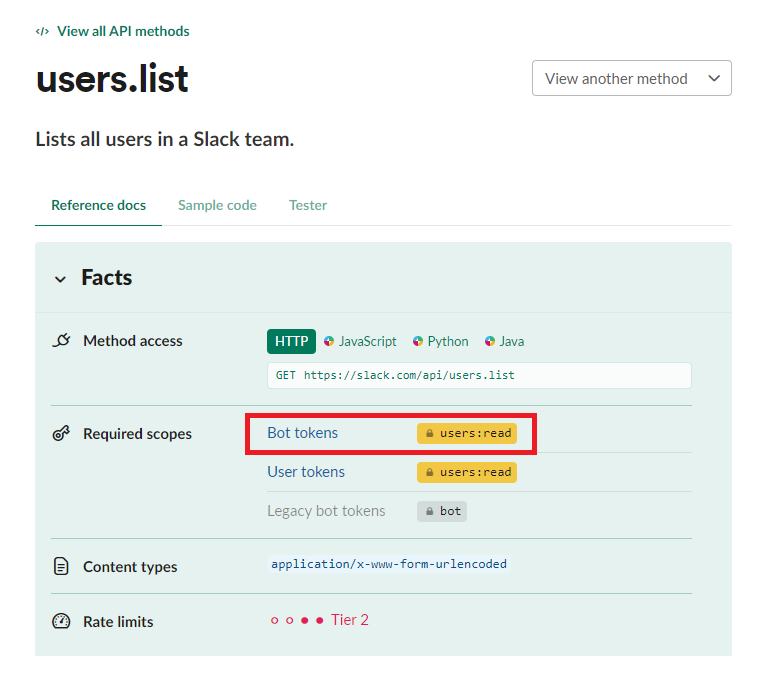The image size is (761, 674).
Task: Click the lock icon in User tokens scope badge
Action: point(430,472)
